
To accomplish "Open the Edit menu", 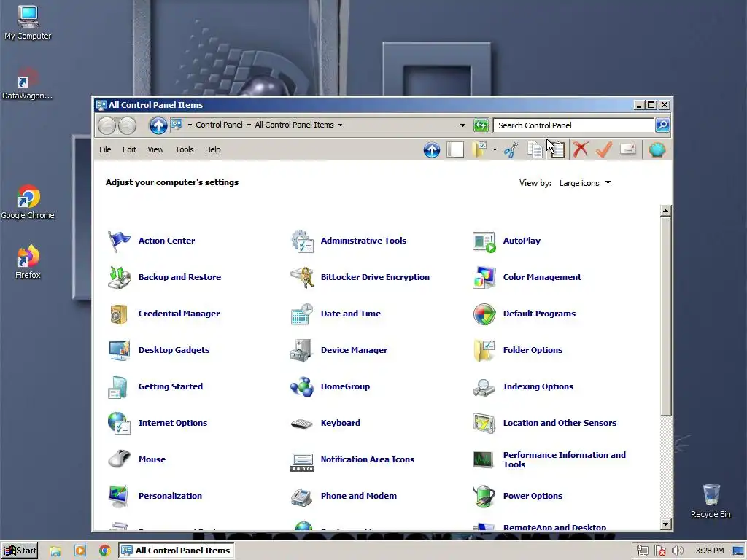I will (x=129, y=149).
